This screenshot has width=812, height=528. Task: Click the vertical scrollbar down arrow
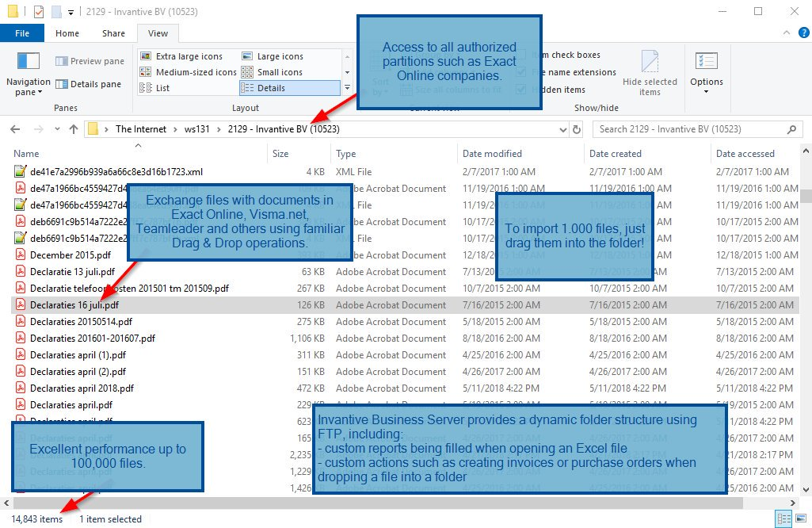coord(806,489)
